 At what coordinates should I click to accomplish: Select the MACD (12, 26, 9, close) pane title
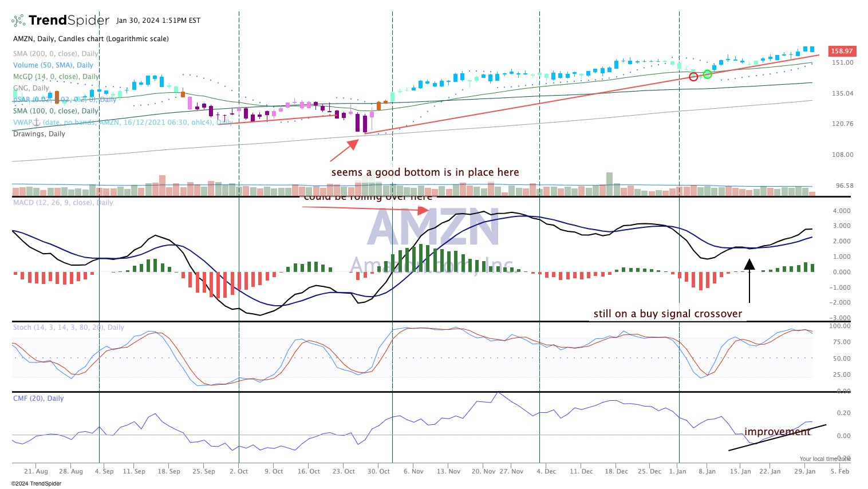(63, 203)
